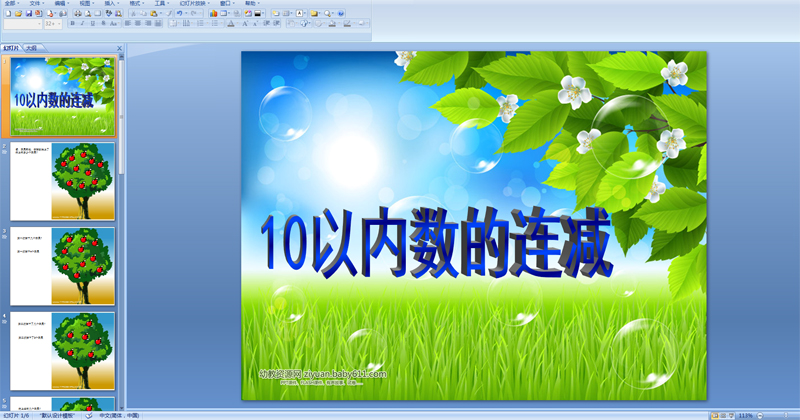Image resolution: width=800 pixels, height=420 pixels.
Task: Select normal view icon in status bar
Action: tap(715, 415)
